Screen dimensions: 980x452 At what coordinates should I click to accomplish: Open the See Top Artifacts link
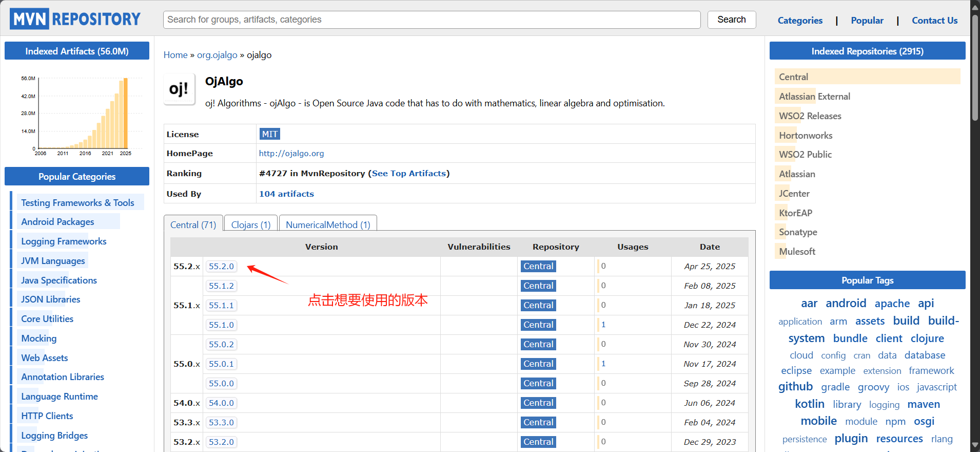click(x=409, y=174)
